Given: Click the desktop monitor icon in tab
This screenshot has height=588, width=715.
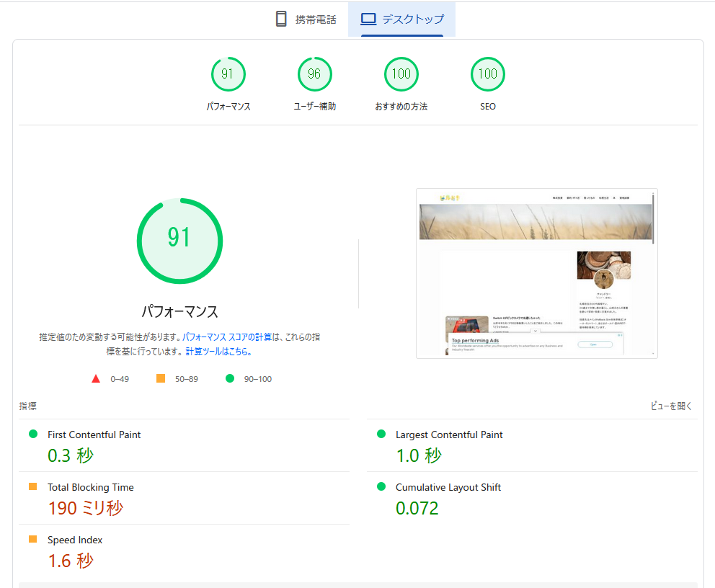Looking at the screenshot, I should pos(368,19).
